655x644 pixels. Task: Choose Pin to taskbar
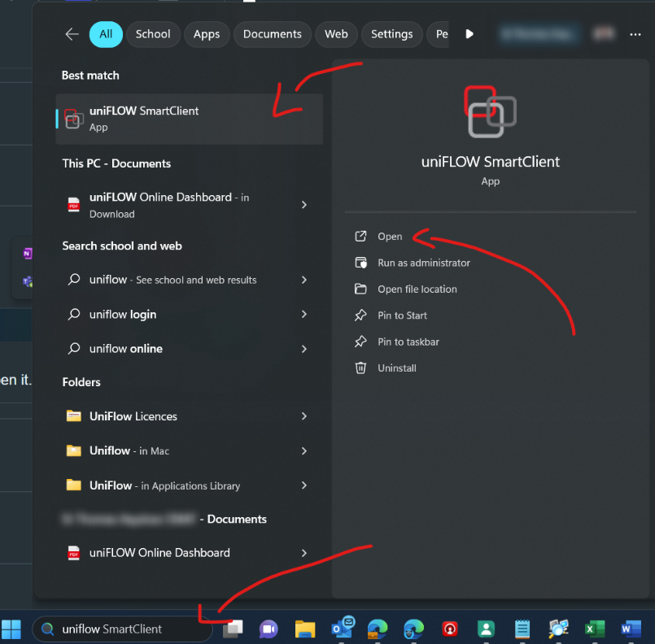408,342
